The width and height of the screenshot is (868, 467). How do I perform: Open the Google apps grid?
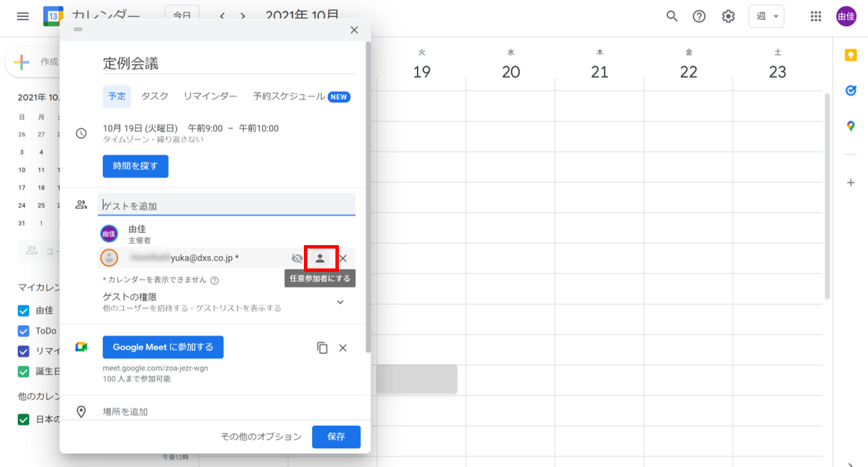[x=815, y=16]
